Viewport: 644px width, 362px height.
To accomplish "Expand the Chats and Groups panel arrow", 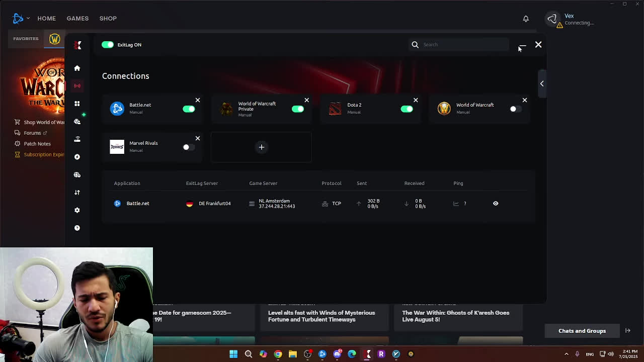I will pos(628,331).
